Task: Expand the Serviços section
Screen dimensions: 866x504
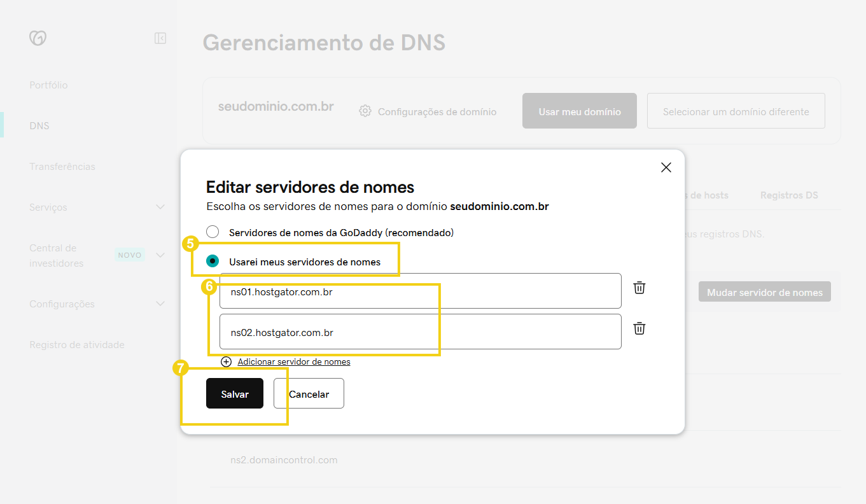Action: pyautogui.click(x=160, y=207)
